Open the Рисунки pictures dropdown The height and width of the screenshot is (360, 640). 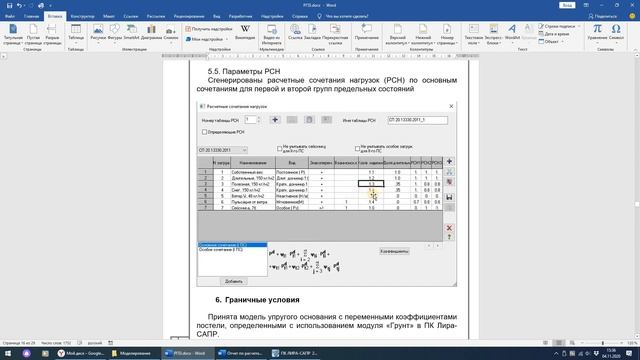pos(98,34)
